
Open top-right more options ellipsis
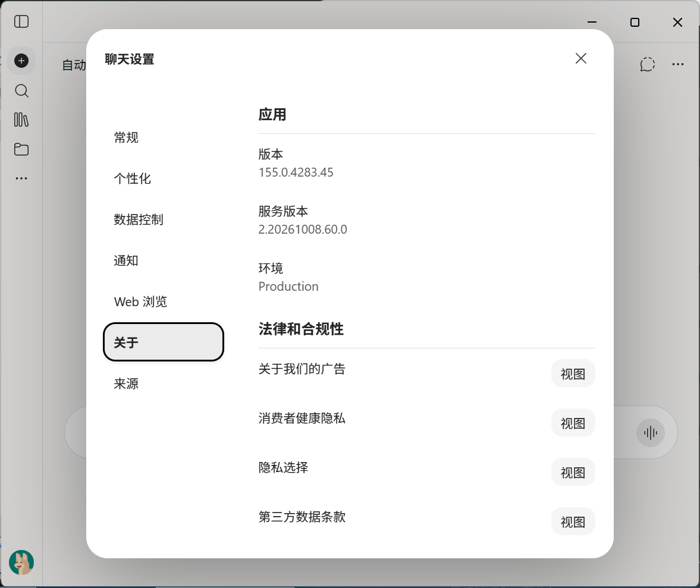click(x=677, y=65)
